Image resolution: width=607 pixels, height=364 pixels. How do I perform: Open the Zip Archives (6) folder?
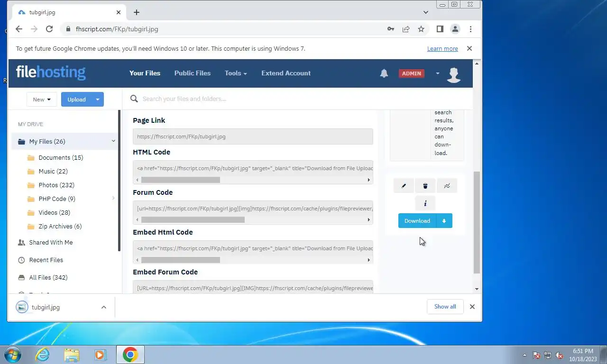tap(60, 226)
